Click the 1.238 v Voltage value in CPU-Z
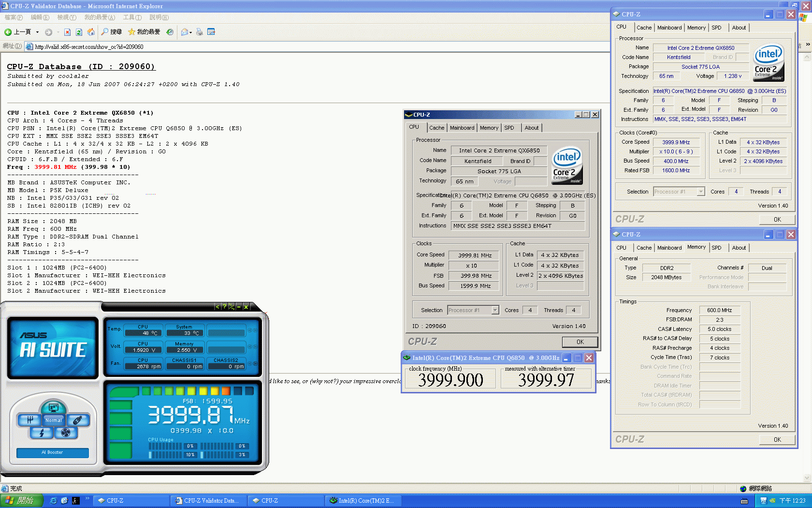 (733, 76)
